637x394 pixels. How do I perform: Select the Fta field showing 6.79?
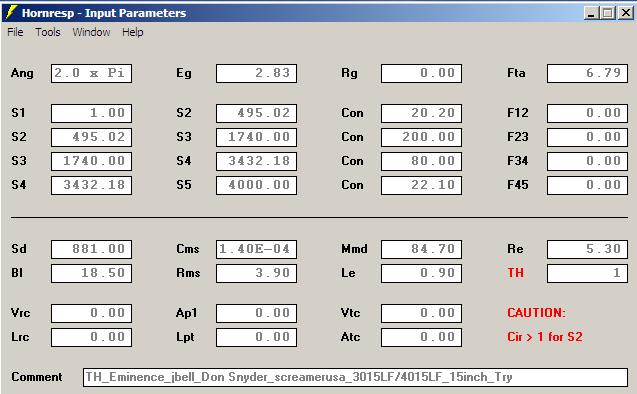click(x=587, y=73)
